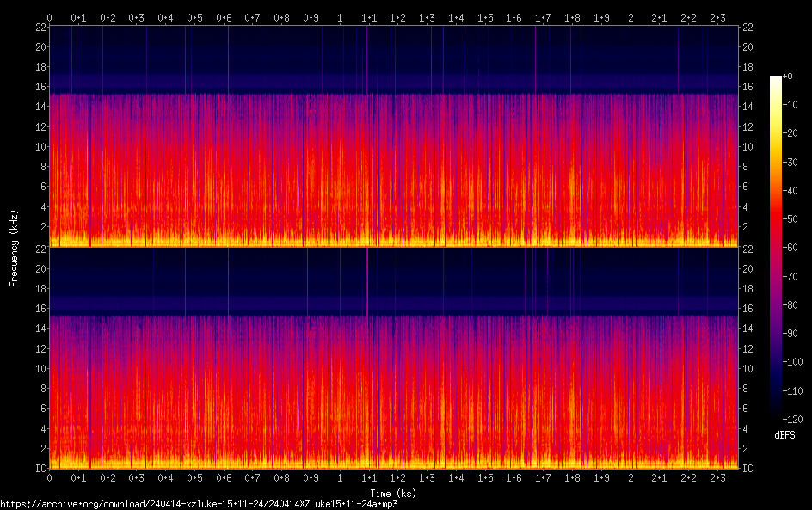812x510 pixels.
Task: Click the "-10" value on the dBFS scale
Action: tap(790, 105)
